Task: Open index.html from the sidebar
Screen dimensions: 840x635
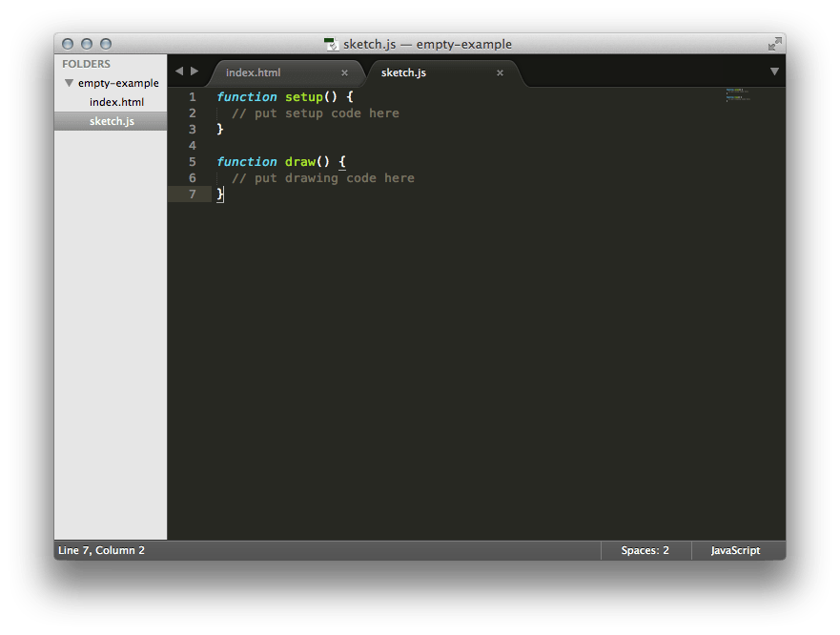Action: [116, 102]
